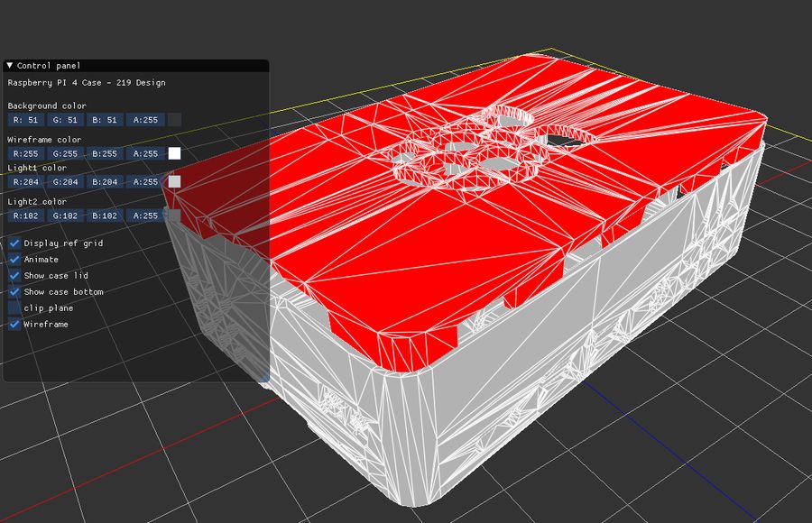Click Background color R: 51 field
Screen dimensions: 812x523
pyautogui.click(x=26, y=120)
